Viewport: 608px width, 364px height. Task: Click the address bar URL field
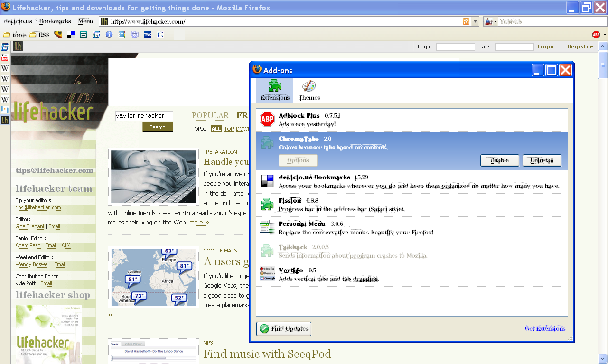pyautogui.click(x=285, y=21)
